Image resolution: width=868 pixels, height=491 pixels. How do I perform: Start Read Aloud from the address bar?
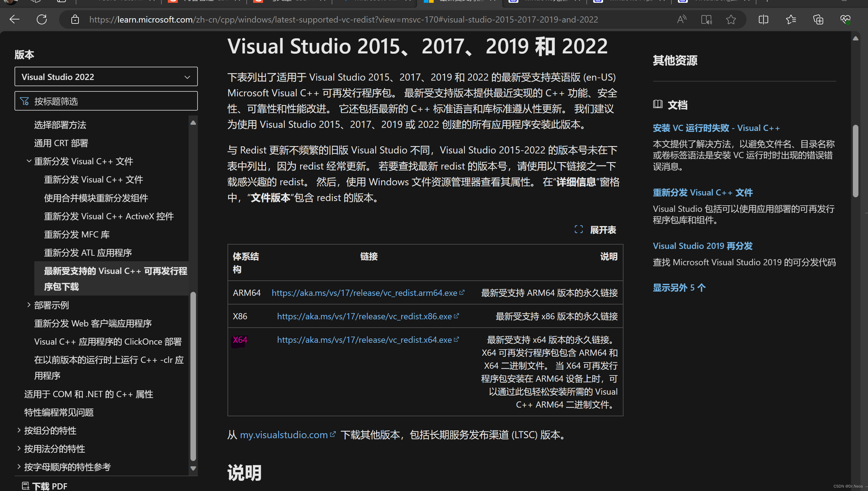[x=682, y=19]
